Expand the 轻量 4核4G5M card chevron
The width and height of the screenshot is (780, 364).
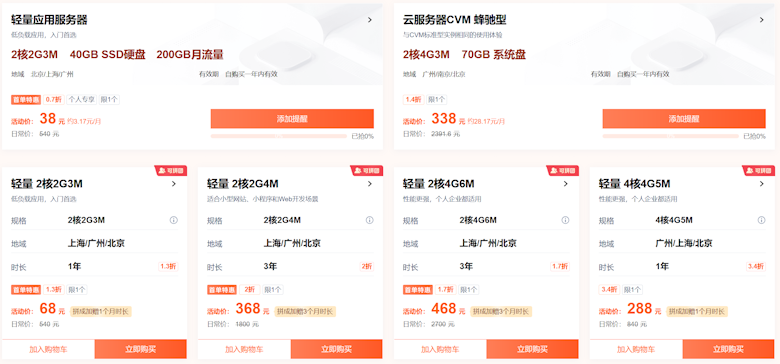point(762,184)
